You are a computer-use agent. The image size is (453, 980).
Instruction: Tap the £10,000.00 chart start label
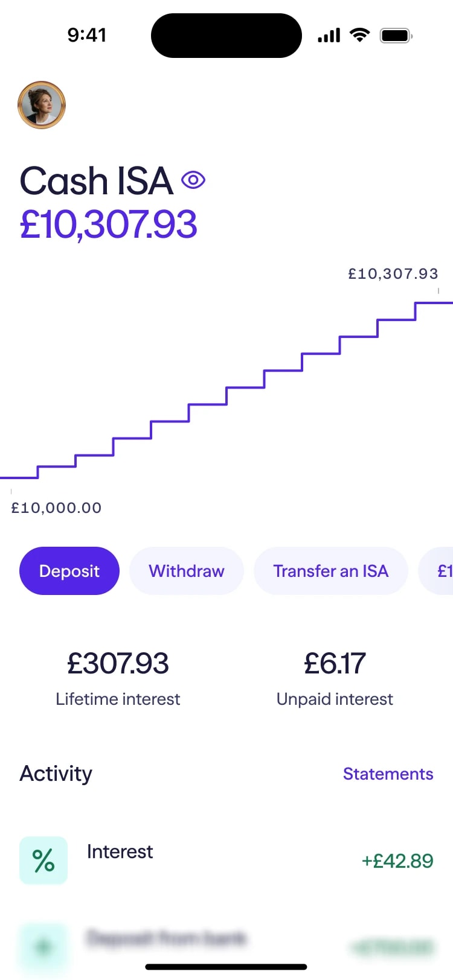click(57, 508)
